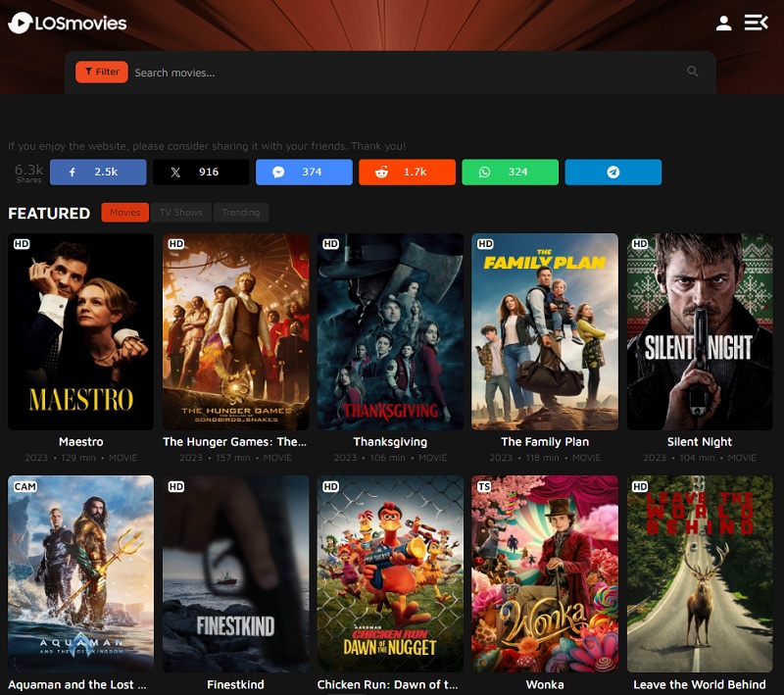Click the Finestkind title link
Viewport: 784px width, 695px height.
coord(235,684)
